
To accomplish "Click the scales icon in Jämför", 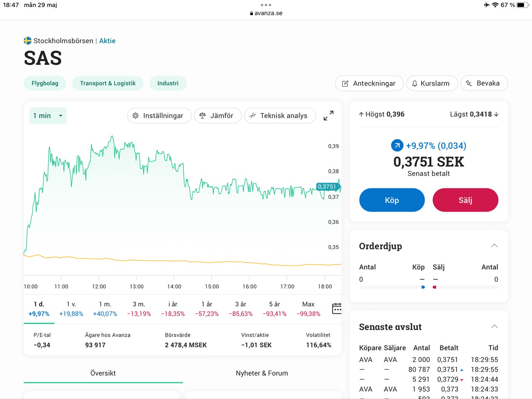I will pos(202,116).
